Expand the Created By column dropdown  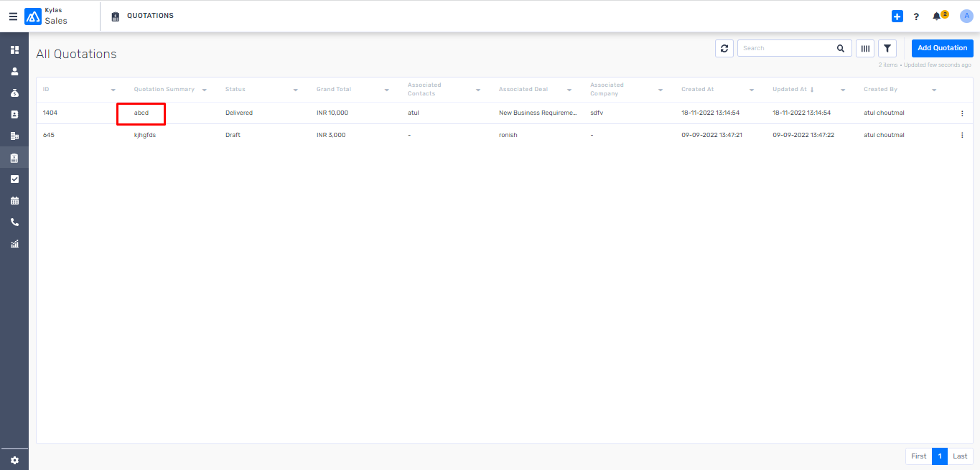click(934, 90)
